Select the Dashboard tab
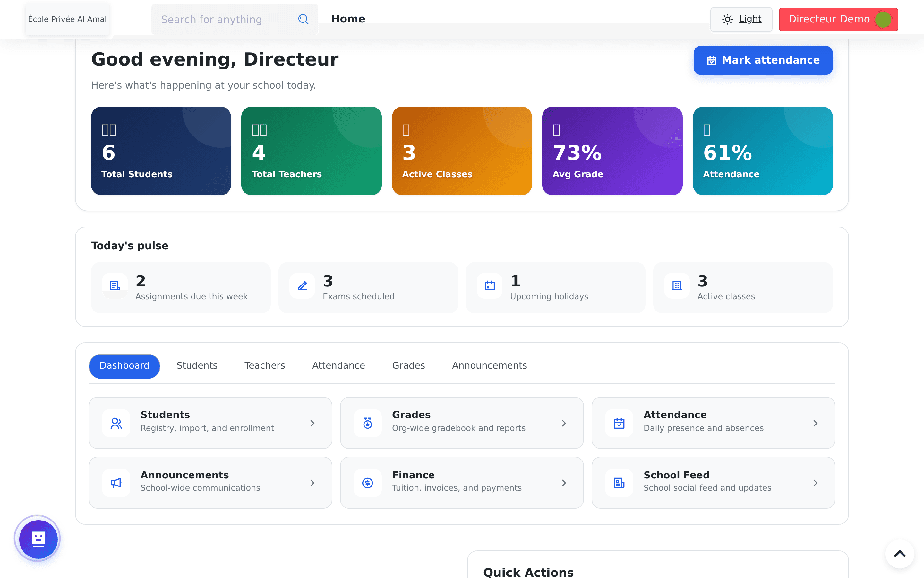This screenshot has height=578, width=924. [124, 366]
